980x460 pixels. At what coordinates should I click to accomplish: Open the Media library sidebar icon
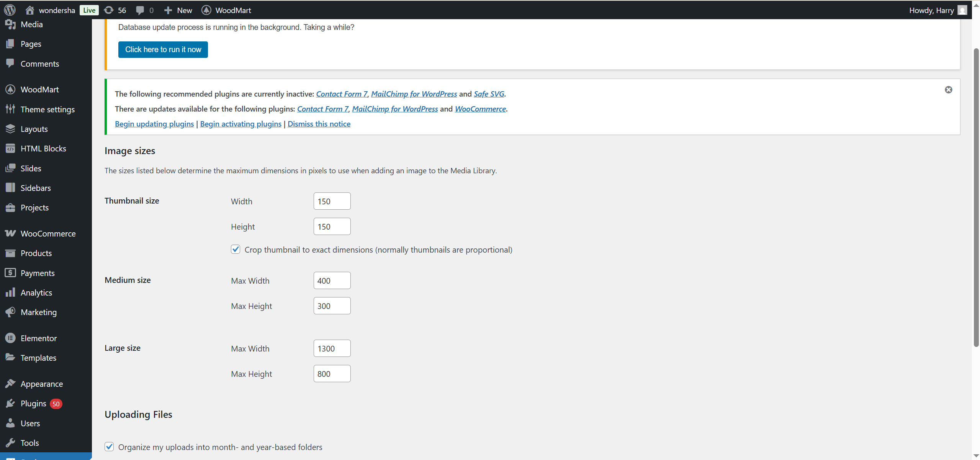(10, 24)
